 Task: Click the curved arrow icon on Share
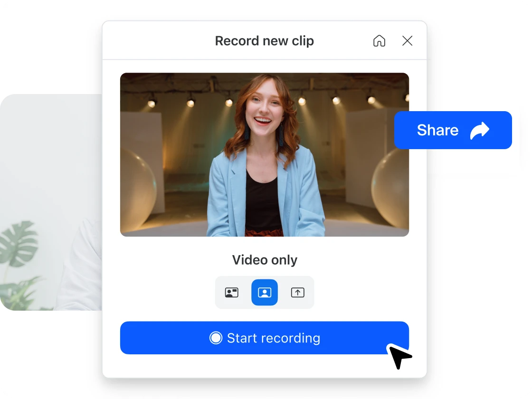pyautogui.click(x=479, y=131)
